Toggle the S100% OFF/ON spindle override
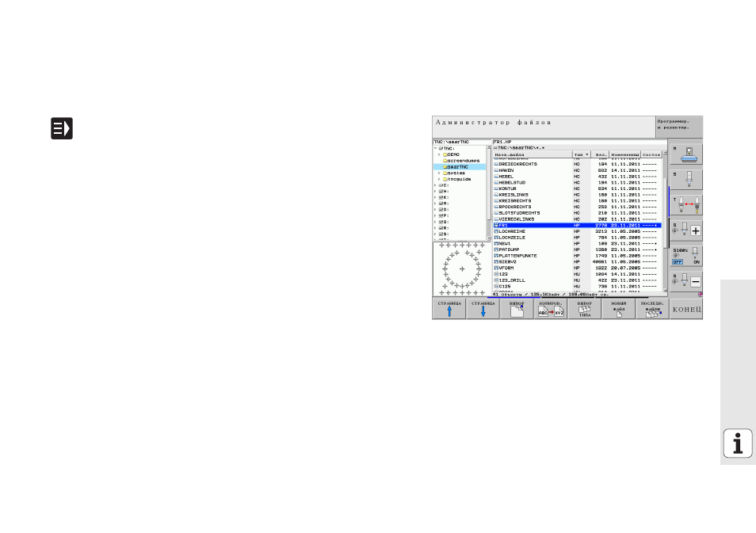 pos(686,257)
